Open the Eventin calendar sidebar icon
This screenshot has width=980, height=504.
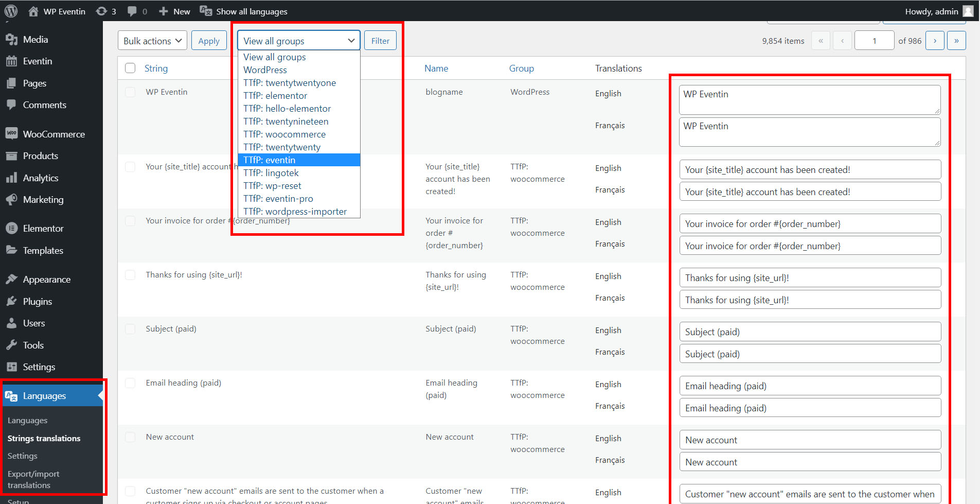11,61
